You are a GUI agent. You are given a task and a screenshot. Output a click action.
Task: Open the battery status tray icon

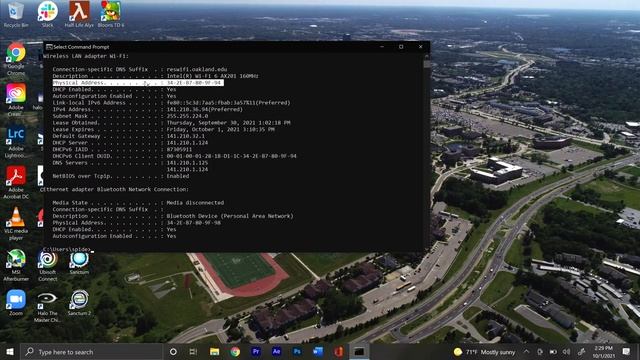pos(553,351)
